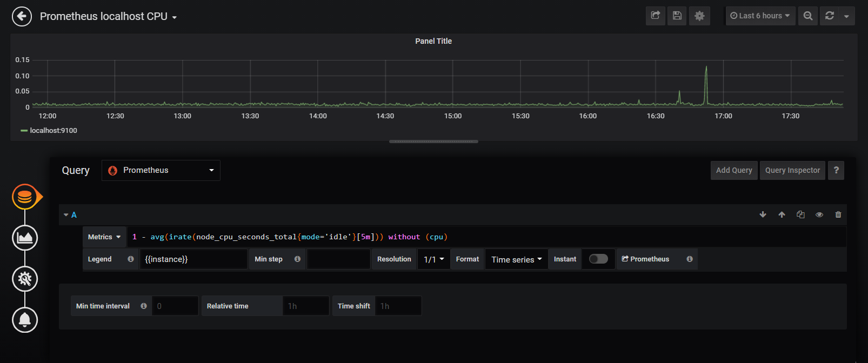The image size is (868, 363).
Task: Open Resolution 1/1 dropdown
Action: tap(434, 259)
